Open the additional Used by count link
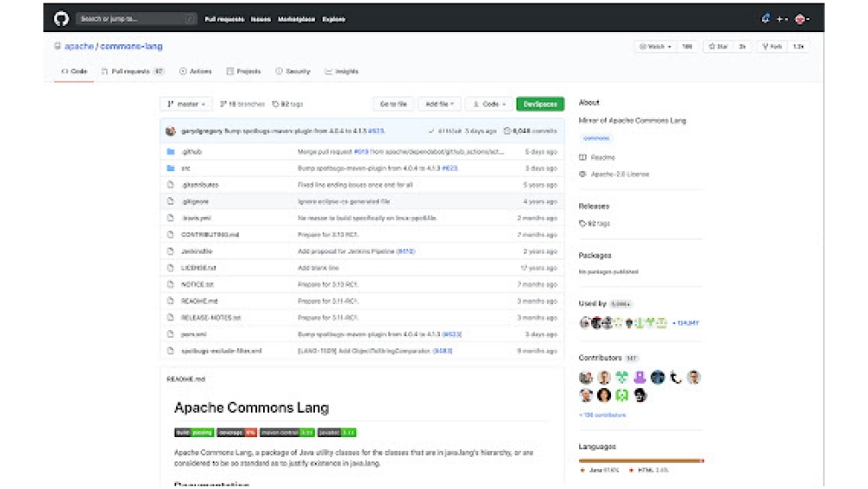 point(686,323)
